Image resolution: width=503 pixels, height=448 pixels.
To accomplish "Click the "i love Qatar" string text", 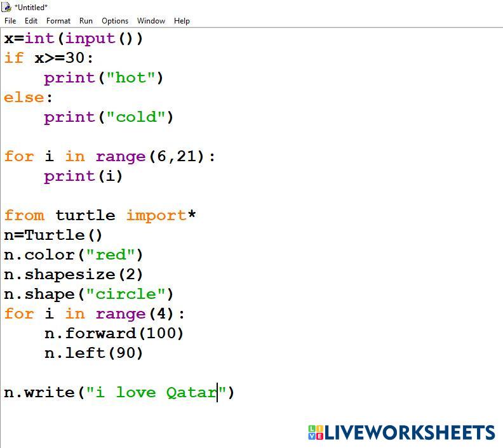I will [156, 393].
